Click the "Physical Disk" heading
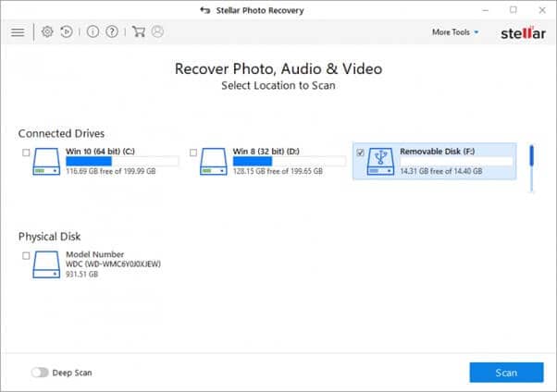The height and width of the screenshot is (392, 557). [x=50, y=237]
